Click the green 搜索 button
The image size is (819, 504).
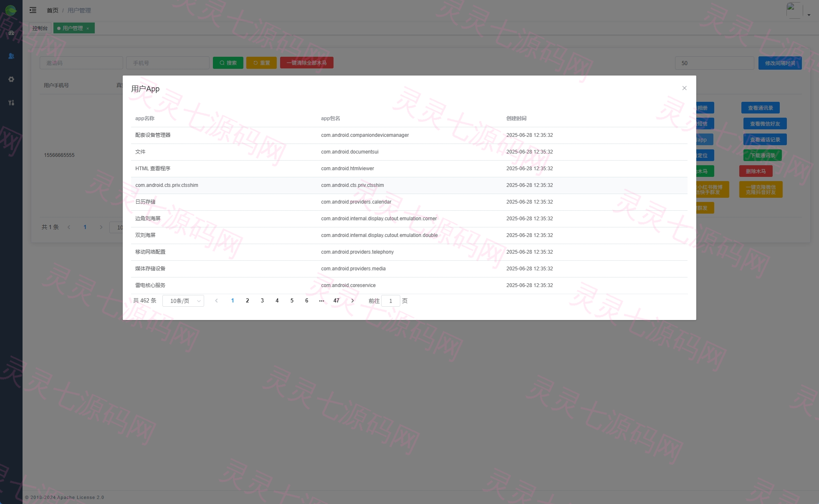coord(228,63)
